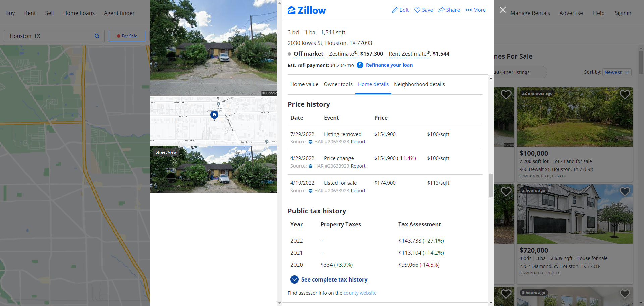Click the Edit pencil icon
The width and height of the screenshot is (644, 306).
click(x=395, y=10)
